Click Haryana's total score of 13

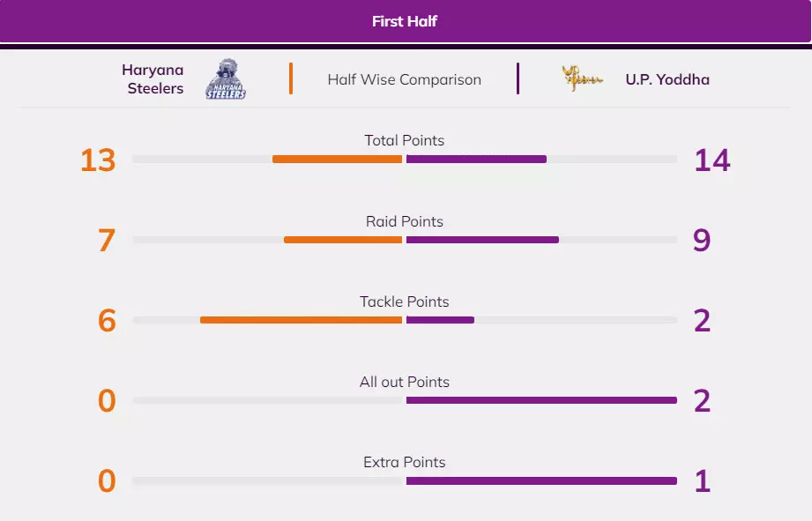click(98, 160)
